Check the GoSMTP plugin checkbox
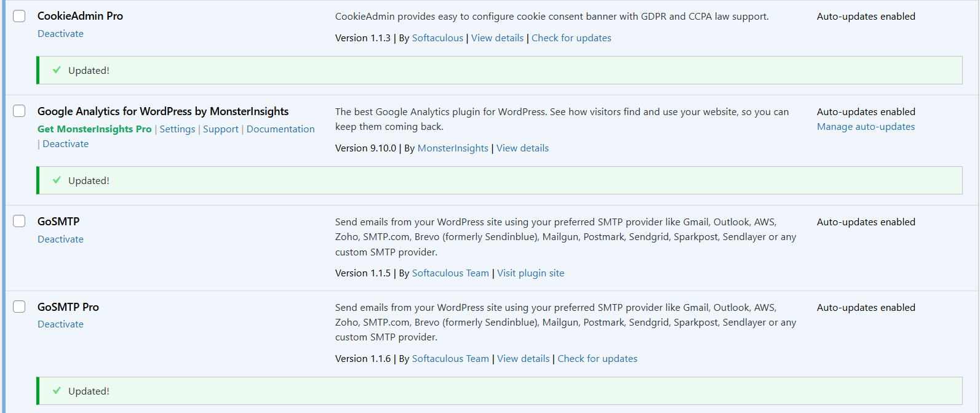This screenshot has width=980, height=413. pos(20,221)
